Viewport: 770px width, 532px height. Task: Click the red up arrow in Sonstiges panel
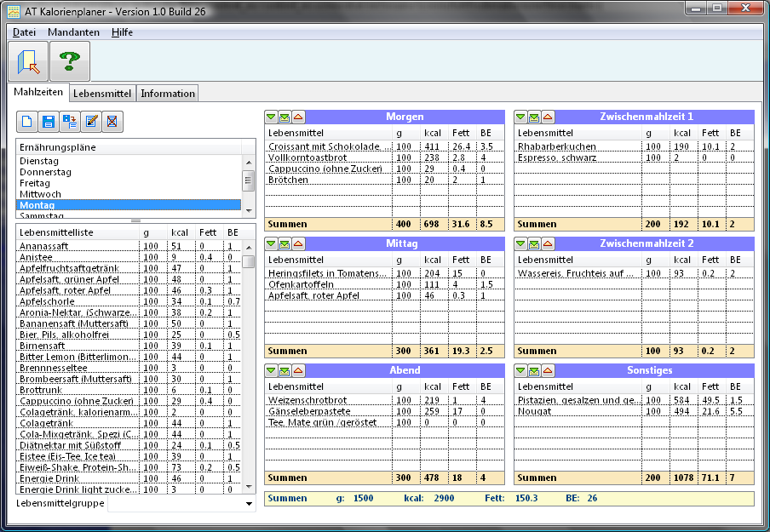click(x=548, y=370)
